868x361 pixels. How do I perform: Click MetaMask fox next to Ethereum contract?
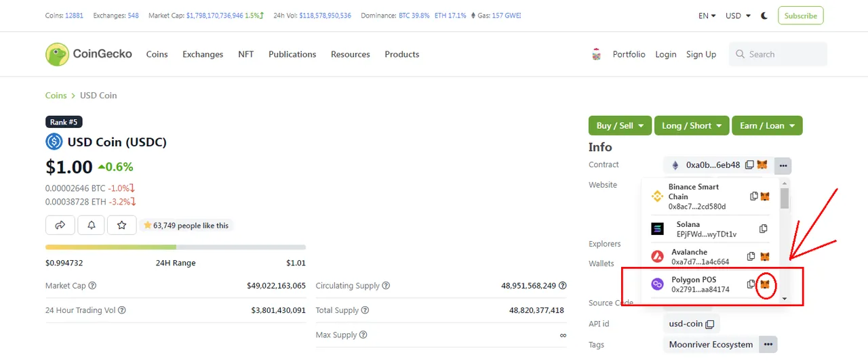coord(762,165)
